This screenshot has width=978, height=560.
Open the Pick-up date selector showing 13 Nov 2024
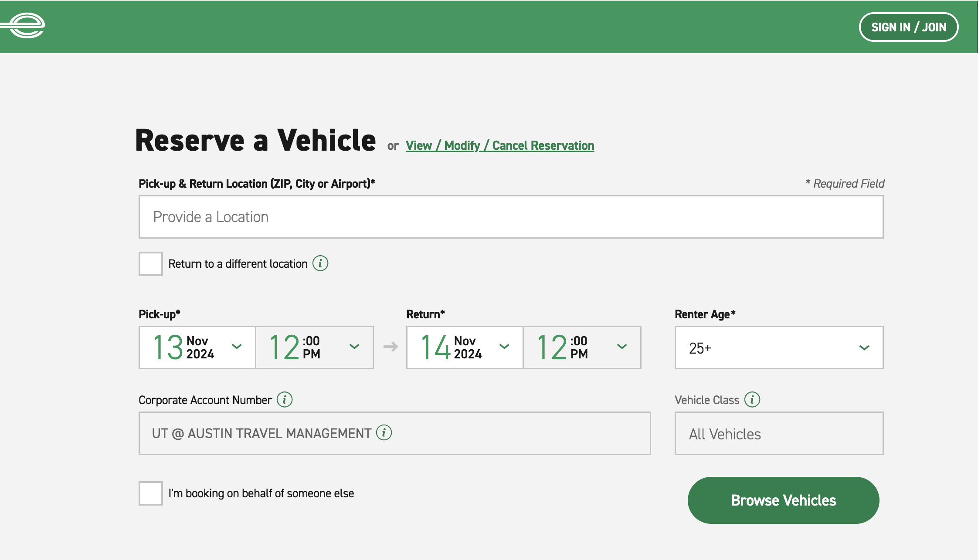point(197,347)
